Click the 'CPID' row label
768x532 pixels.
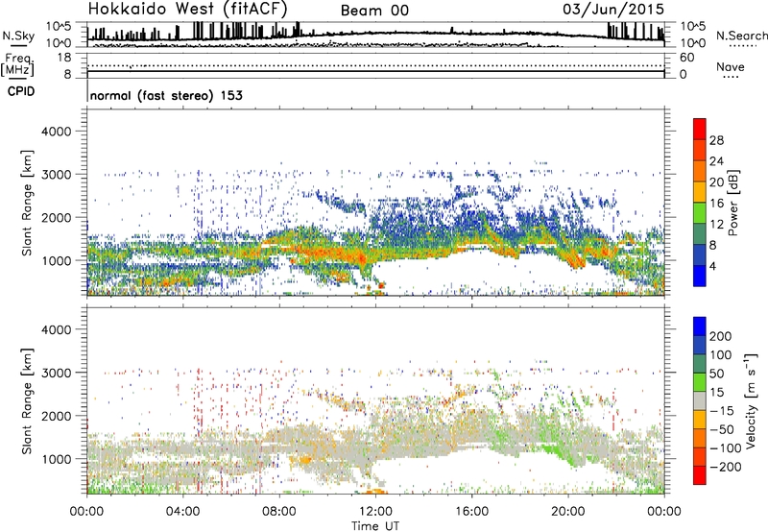(21, 91)
